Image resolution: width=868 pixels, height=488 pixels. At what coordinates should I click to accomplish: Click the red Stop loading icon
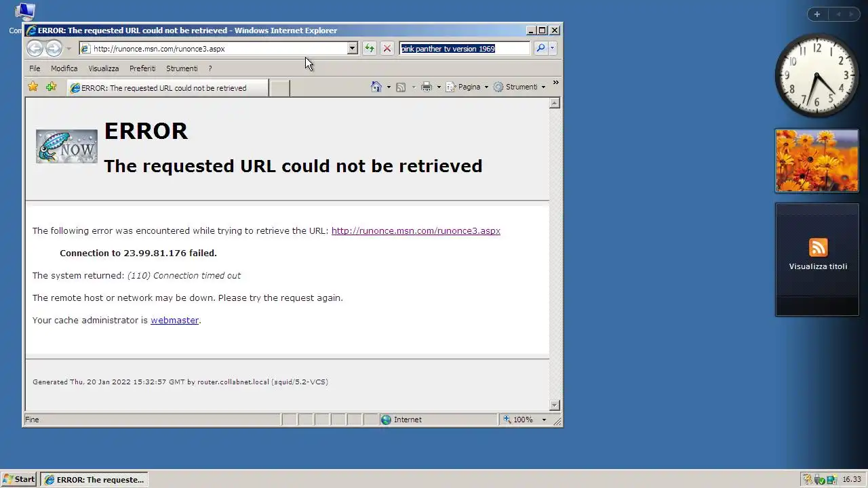pyautogui.click(x=387, y=48)
